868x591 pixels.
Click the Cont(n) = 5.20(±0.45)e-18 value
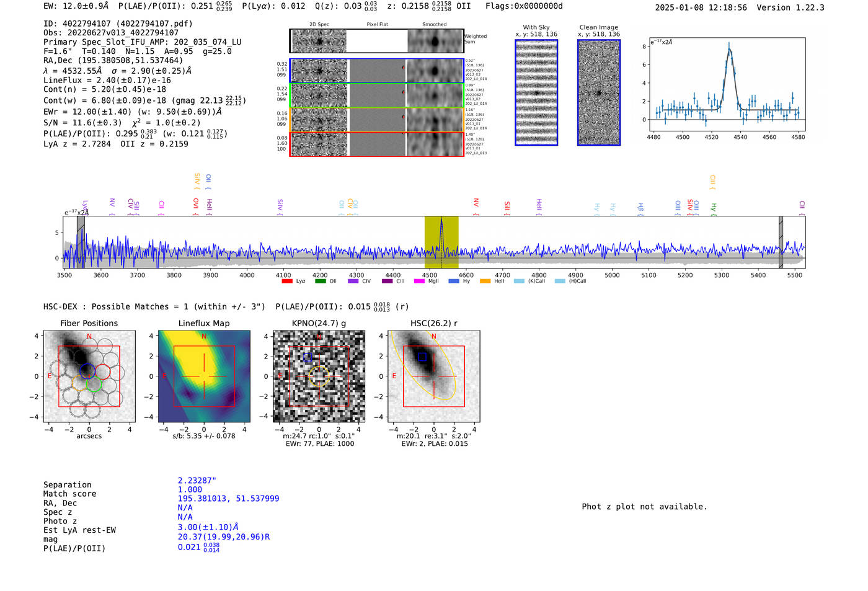click(105, 89)
